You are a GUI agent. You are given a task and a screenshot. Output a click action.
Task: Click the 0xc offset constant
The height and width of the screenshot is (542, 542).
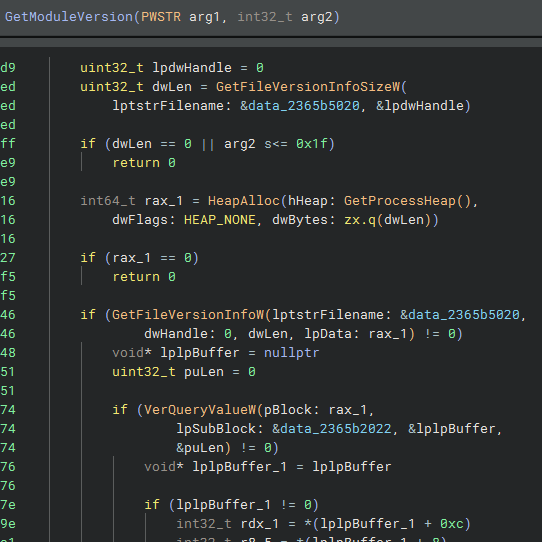[x=451, y=524]
